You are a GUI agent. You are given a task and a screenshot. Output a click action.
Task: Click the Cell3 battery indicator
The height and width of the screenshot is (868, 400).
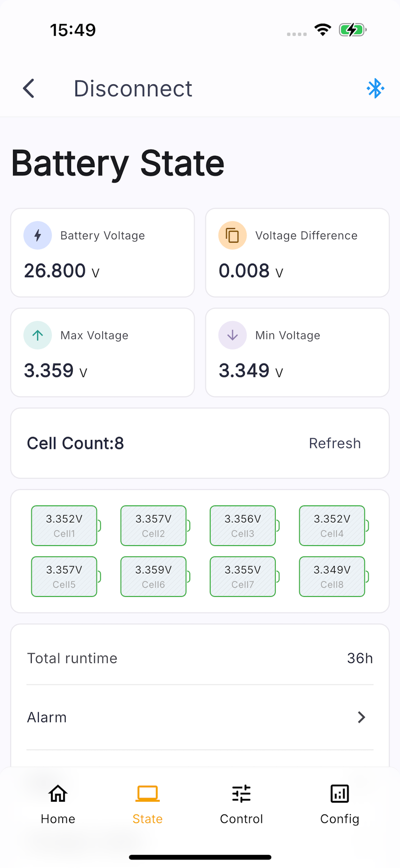[244, 525]
